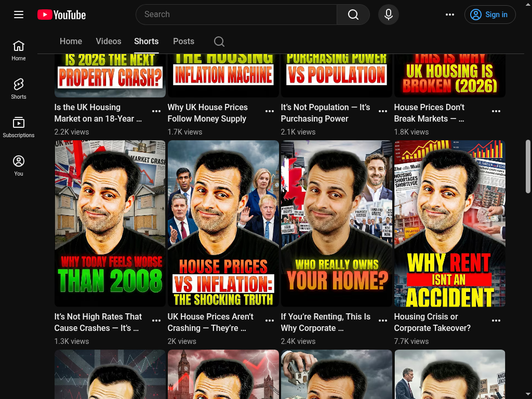Screen dimensions: 532x399
Task: Click the '2.1K views' text
Action: [298, 132]
